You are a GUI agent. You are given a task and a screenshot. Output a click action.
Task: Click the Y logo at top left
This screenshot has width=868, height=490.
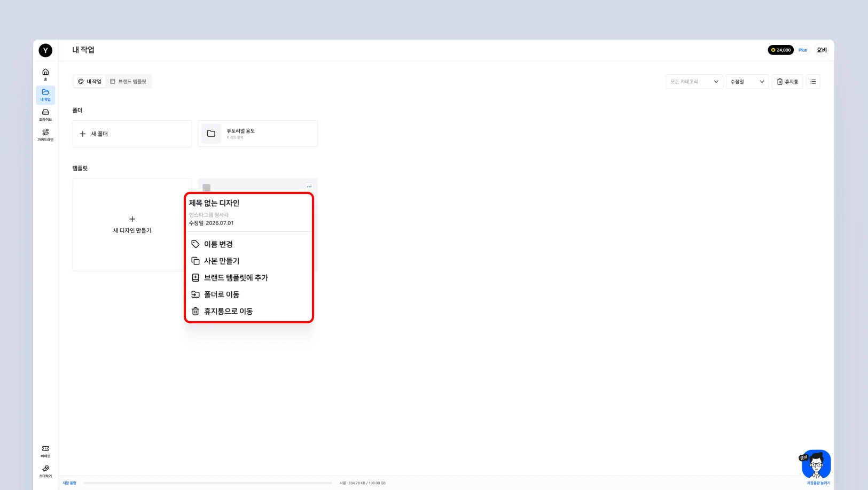45,50
